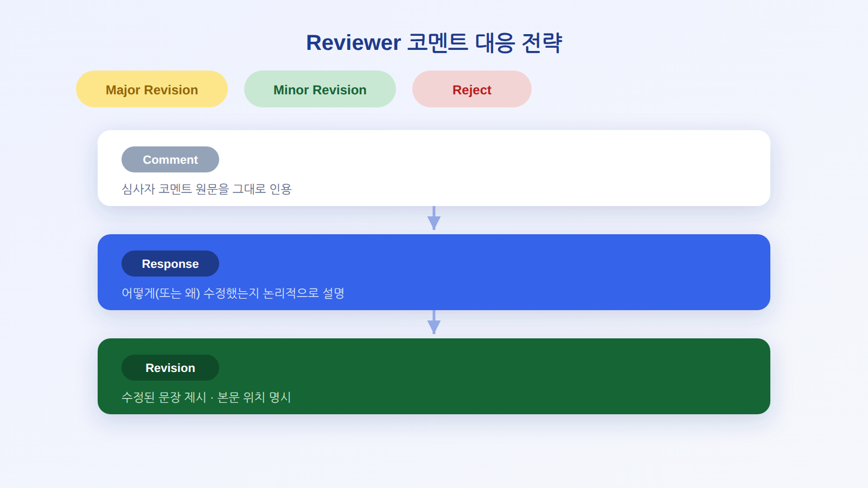Select the Major Revision pill
This screenshot has width=868, height=488.
coord(152,89)
